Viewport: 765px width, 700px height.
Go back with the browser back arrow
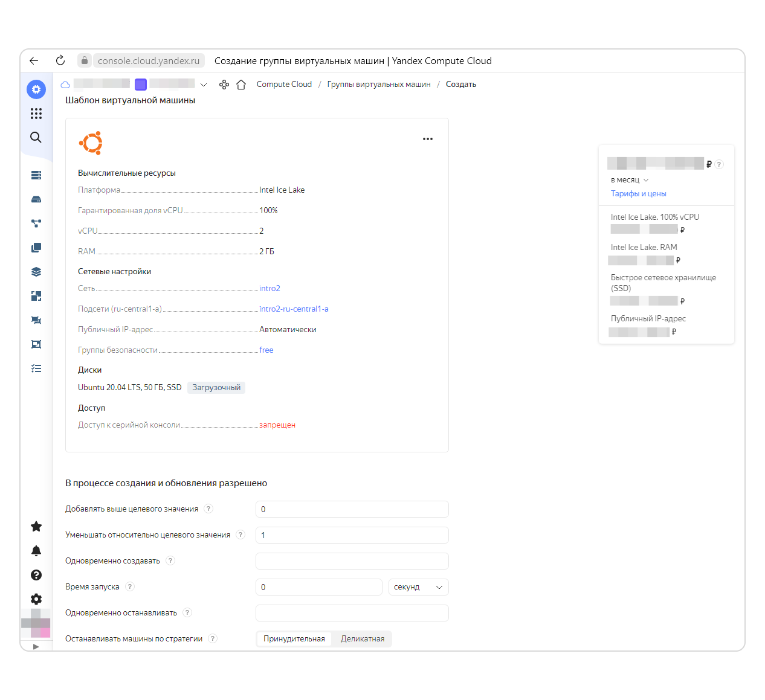coord(34,60)
